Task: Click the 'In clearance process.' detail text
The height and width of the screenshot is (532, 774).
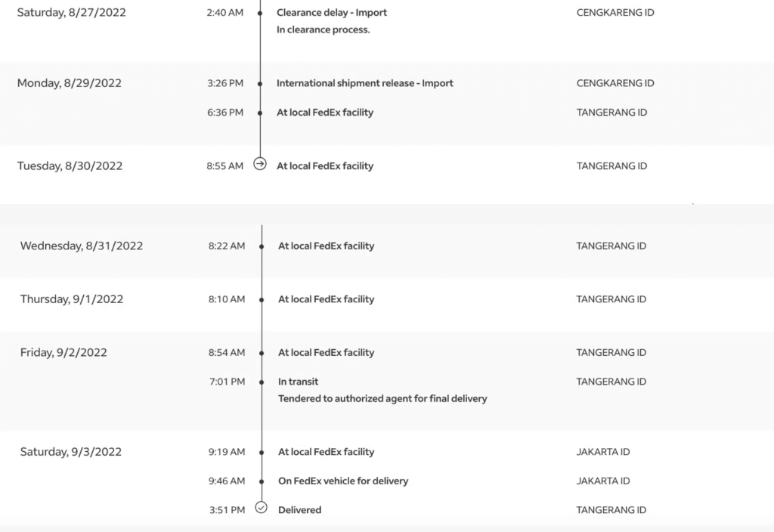Action: [x=324, y=29]
